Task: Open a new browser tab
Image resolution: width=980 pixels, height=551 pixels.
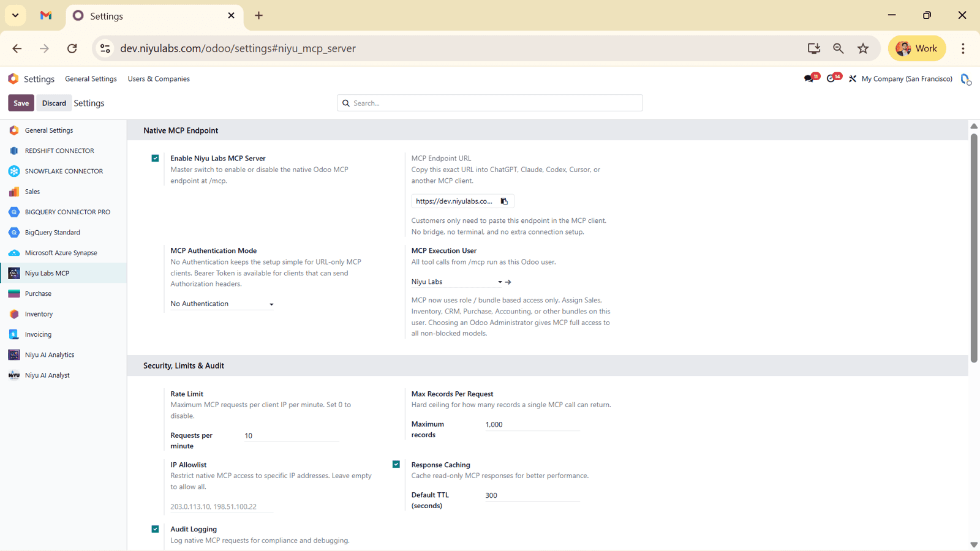Action: tap(259, 15)
